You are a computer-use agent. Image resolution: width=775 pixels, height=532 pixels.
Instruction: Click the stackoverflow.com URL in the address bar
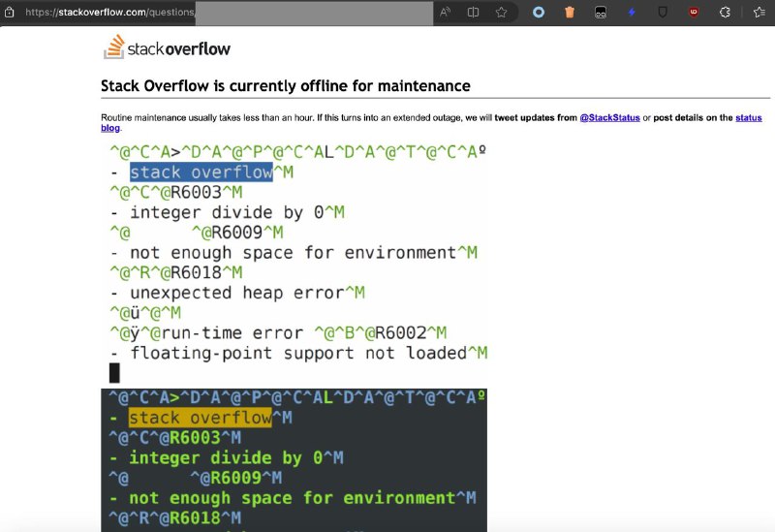click(x=109, y=13)
